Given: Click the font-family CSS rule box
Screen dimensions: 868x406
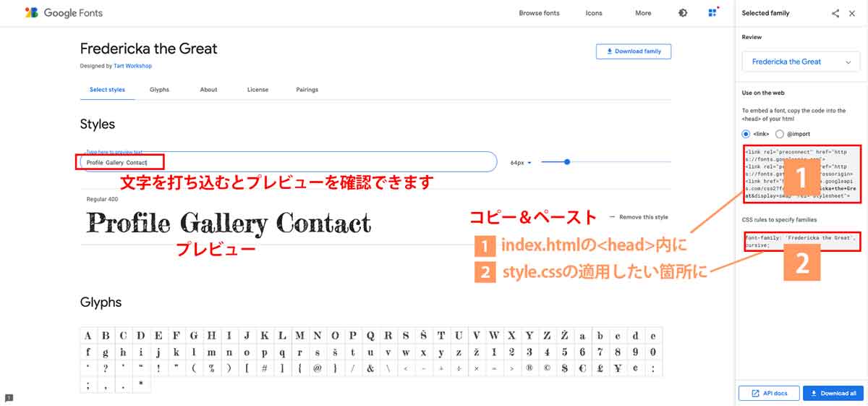Looking at the screenshot, I should [x=802, y=241].
